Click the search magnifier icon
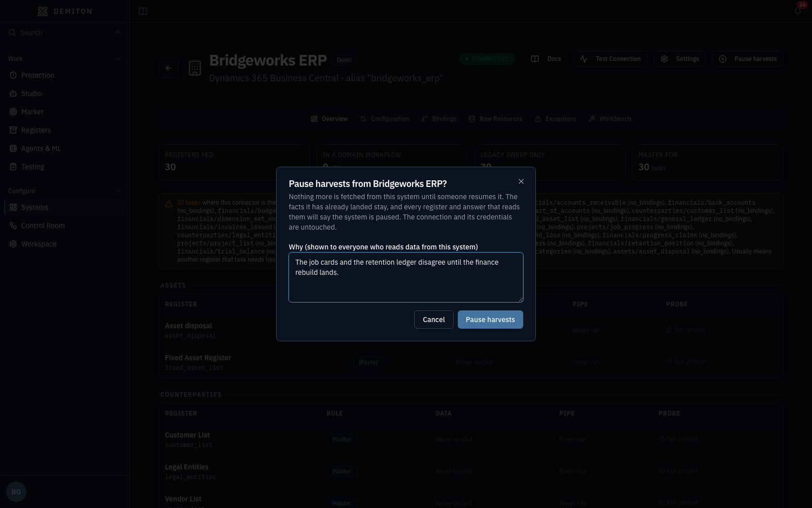Screen dimensions: 812x508 click(12, 33)
